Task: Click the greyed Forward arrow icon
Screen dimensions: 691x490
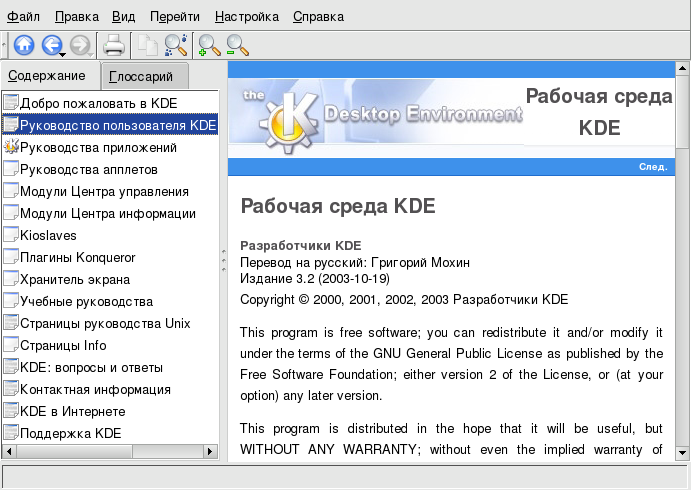Action: 80,45
